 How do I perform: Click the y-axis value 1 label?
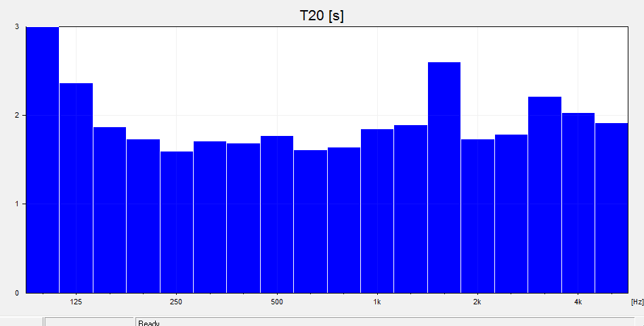(x=17, y=204)
